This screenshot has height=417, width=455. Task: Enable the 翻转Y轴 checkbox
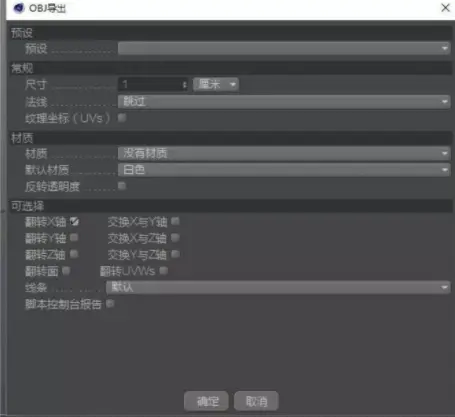pyautogui.click(x=74, y=237)
